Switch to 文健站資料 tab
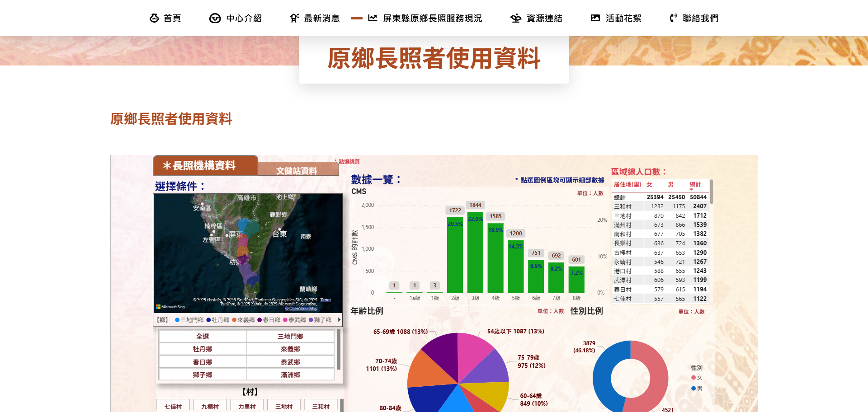The width and height of the screenshot is (868, 412). [297, 171]
